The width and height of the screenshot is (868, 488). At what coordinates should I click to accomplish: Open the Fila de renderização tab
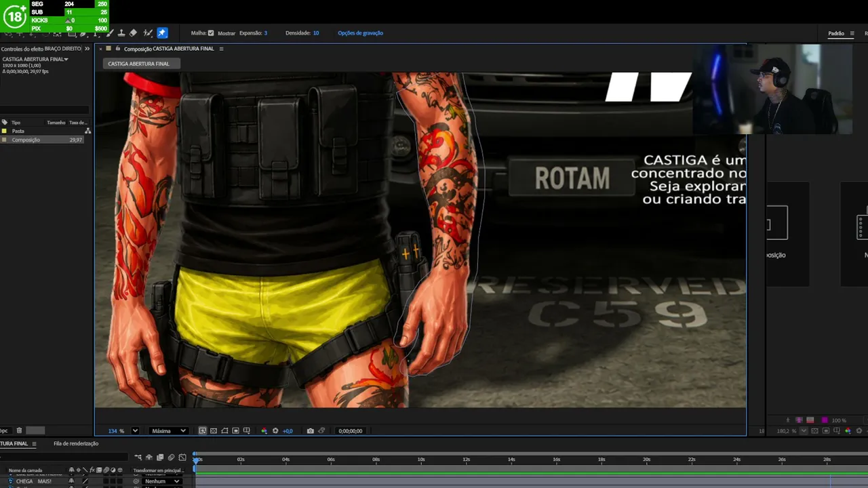point(76,444)
